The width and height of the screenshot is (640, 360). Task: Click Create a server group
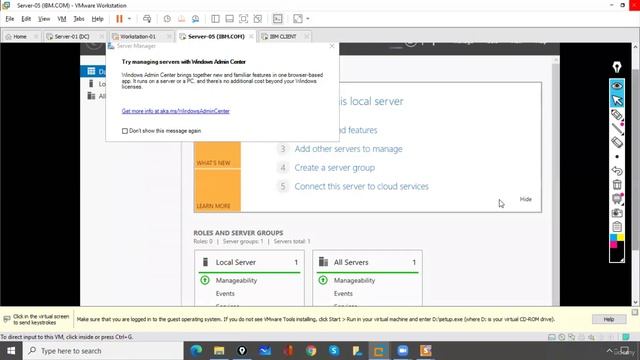[335, 168]
